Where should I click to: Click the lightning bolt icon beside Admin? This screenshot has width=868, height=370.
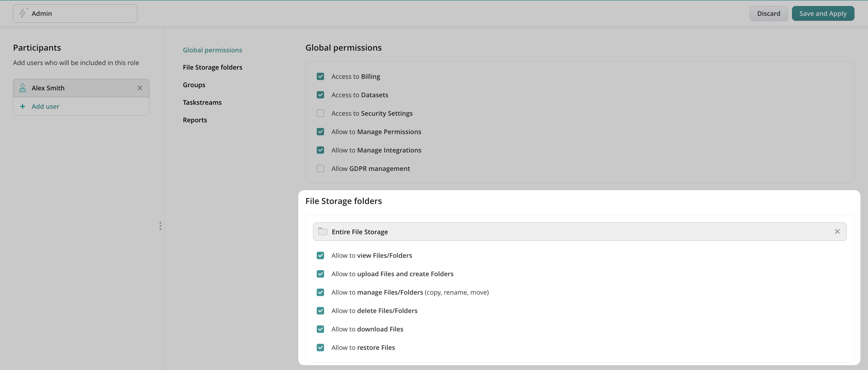pyautogui.click(x=22, y=13)
